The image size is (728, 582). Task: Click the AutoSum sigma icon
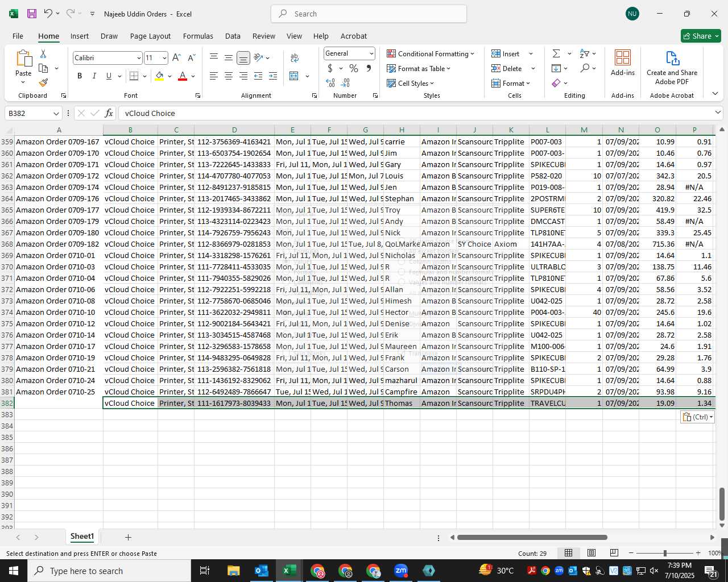coord(556,53)
